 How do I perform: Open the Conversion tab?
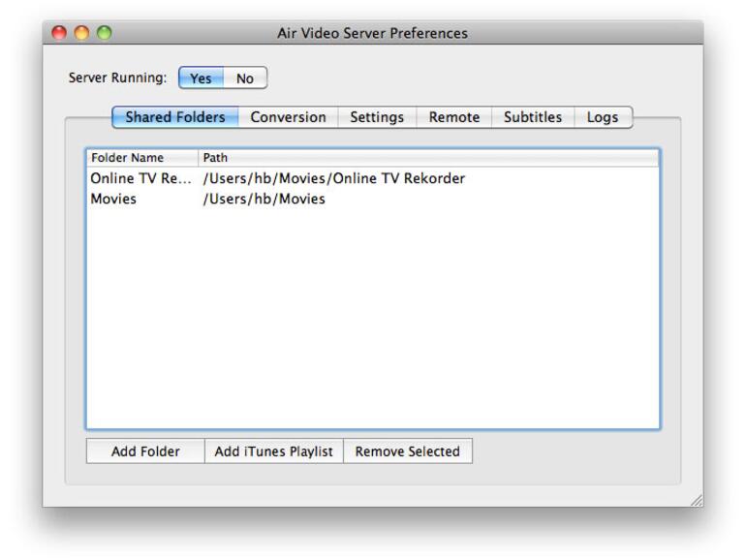[288, 117]
